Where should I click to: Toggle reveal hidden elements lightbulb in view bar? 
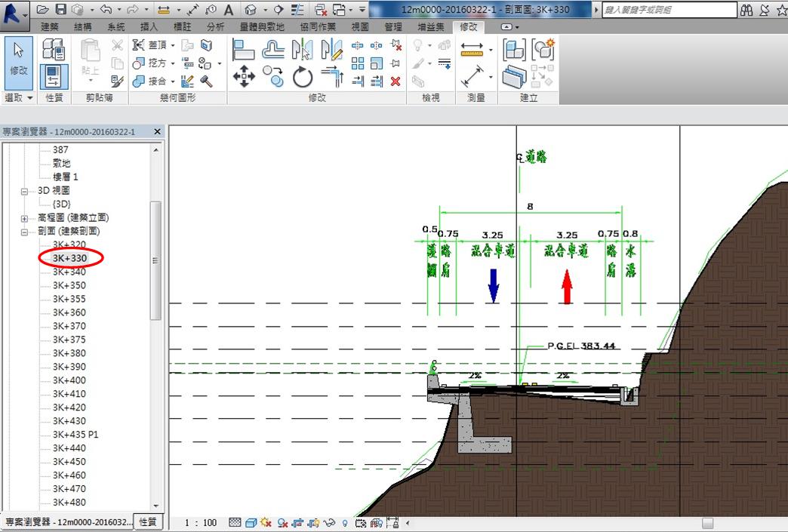click(345, 522)
